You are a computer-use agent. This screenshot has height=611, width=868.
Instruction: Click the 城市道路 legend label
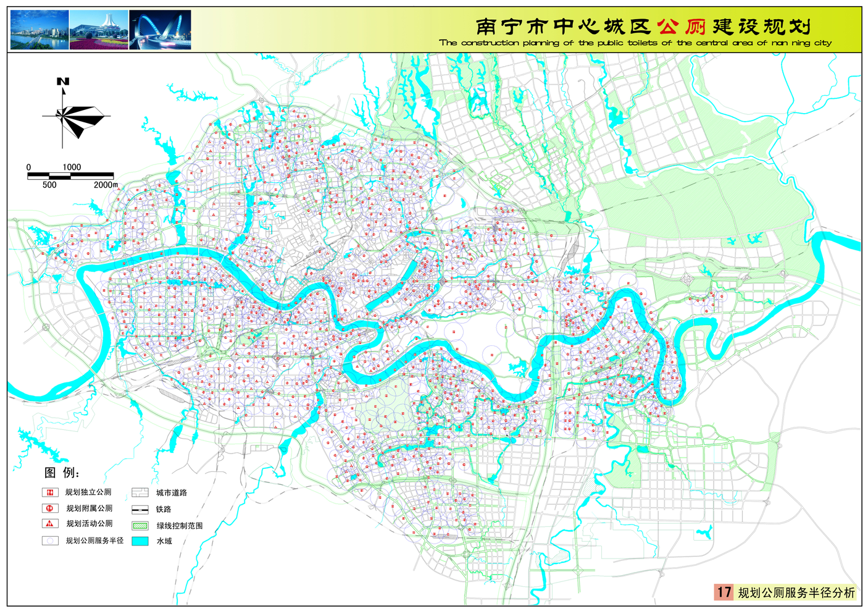coord(172,493)
